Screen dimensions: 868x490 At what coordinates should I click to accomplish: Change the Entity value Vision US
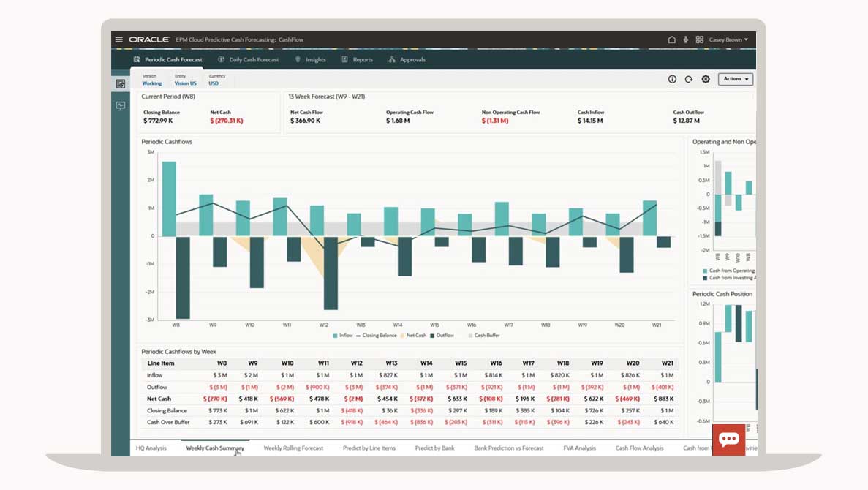[x=185, y=83]
